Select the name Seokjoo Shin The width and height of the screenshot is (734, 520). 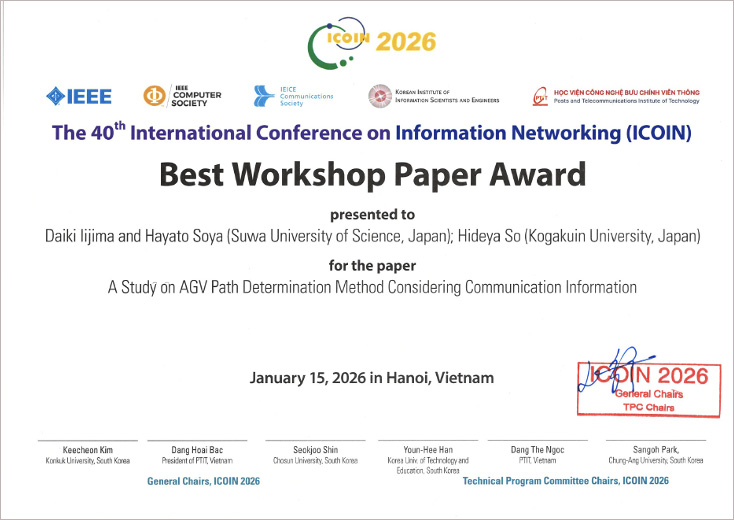coord(314,450)
